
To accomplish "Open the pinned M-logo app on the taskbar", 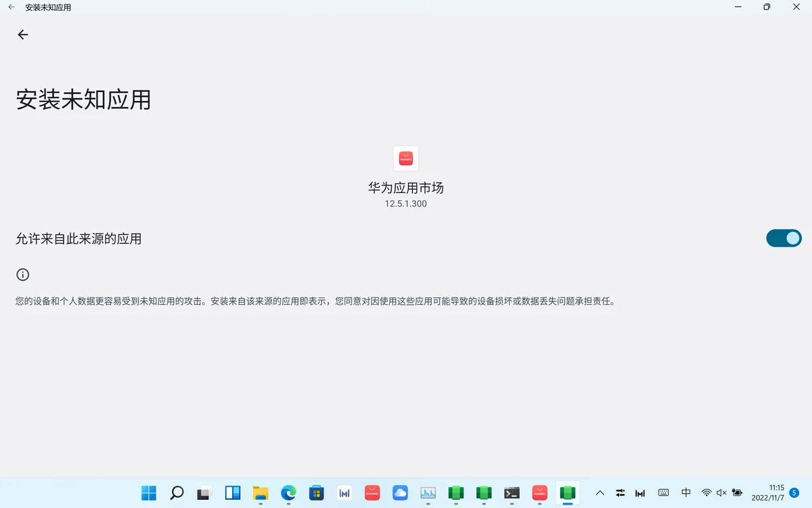I will pyautogui.click(x=344, y=493).
